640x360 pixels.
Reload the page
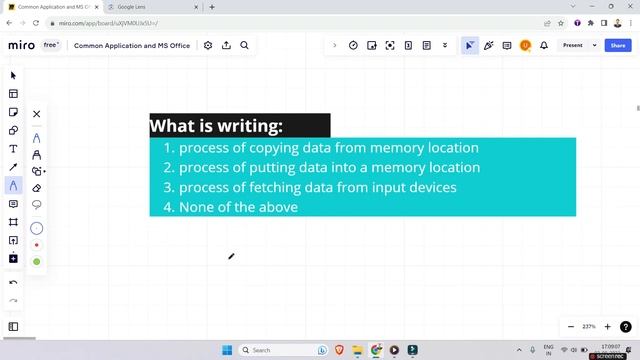pyautogui.click(x=36, y=23)
